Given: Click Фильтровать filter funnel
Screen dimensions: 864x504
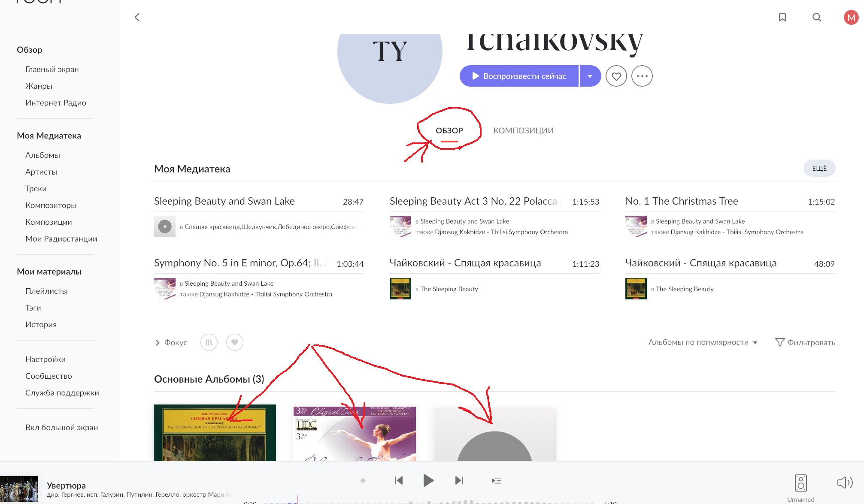Looking at the screenshot, I should 805,342.
